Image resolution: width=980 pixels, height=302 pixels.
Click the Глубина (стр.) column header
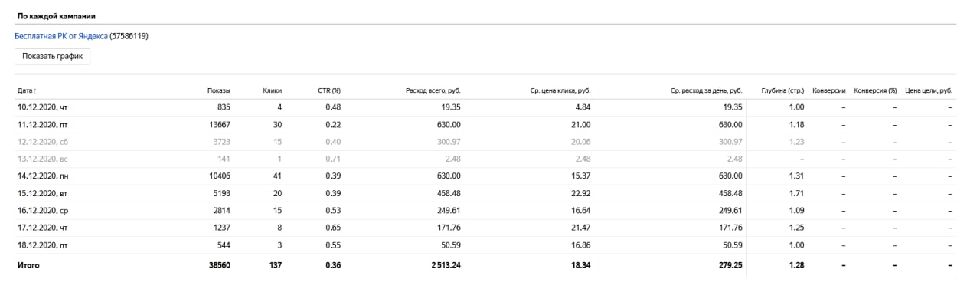point(782,90)
